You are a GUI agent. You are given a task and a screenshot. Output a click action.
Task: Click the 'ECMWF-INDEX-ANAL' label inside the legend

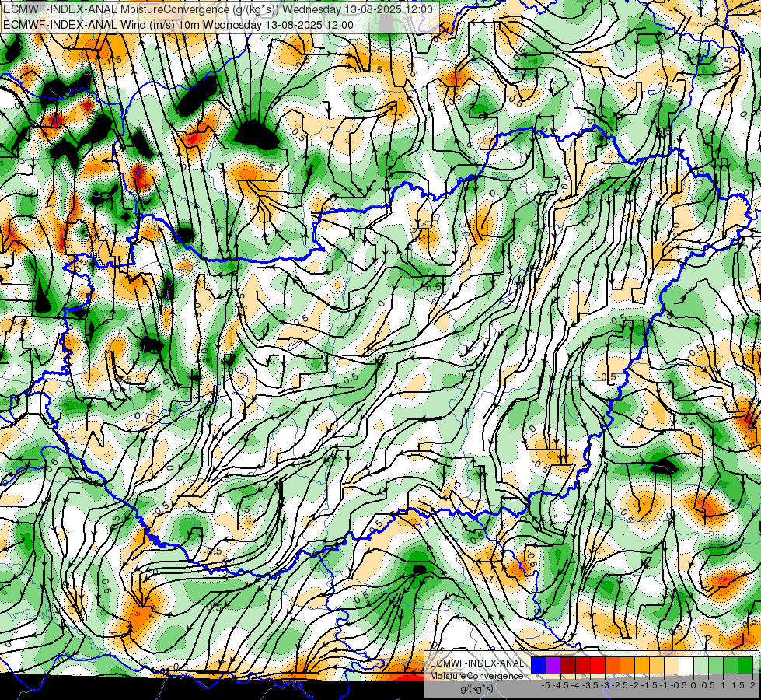477,663
